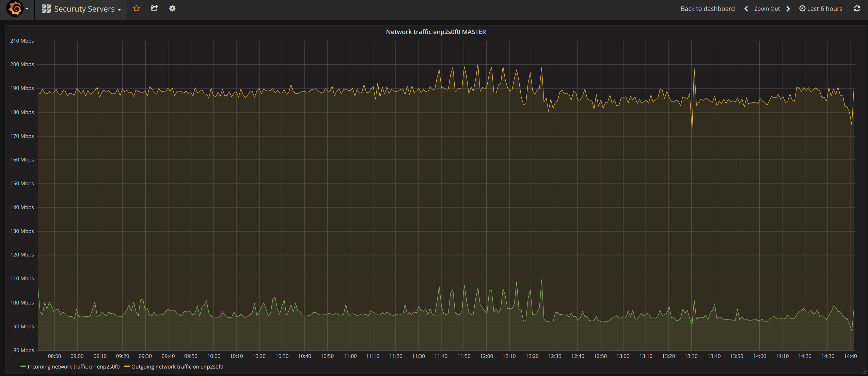868x376 pixels.
Task: Click the 150 Mbps y-axis label
Action: [x=22, y=184]
